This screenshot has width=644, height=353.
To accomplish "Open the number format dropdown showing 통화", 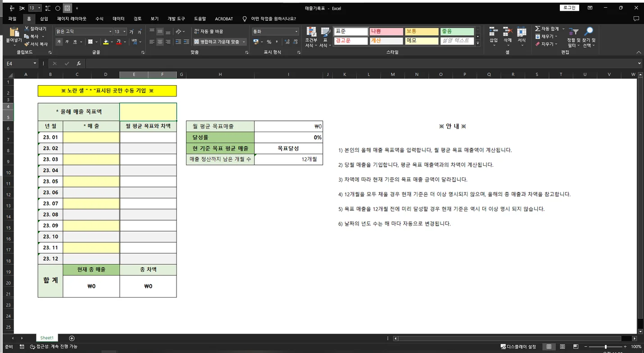I will [x=275, y=32].
